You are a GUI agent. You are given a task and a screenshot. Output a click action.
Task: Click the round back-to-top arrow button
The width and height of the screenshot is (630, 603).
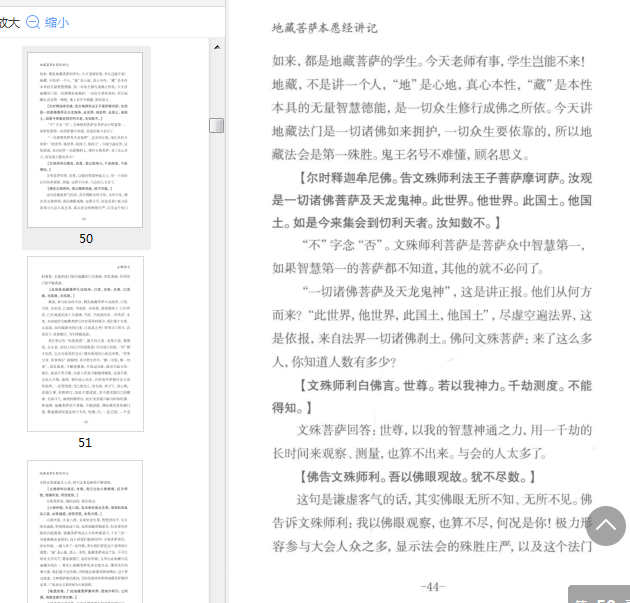click(605, 525)
